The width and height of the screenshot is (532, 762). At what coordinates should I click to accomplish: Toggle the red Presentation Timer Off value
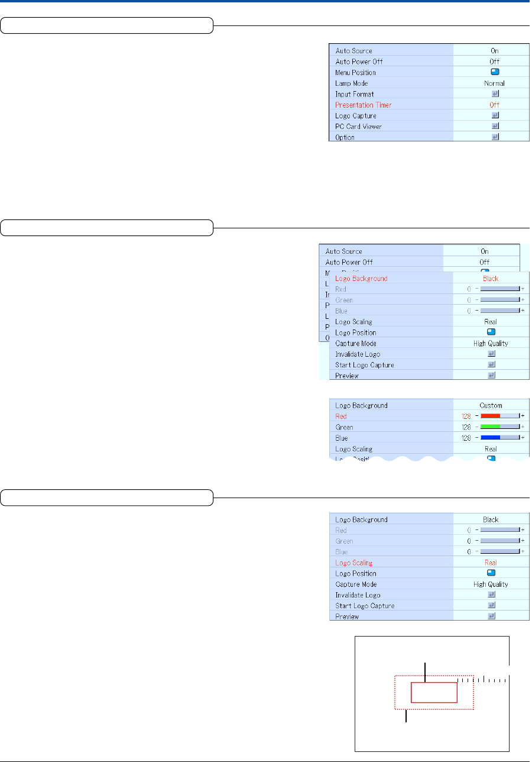point(494,105)
